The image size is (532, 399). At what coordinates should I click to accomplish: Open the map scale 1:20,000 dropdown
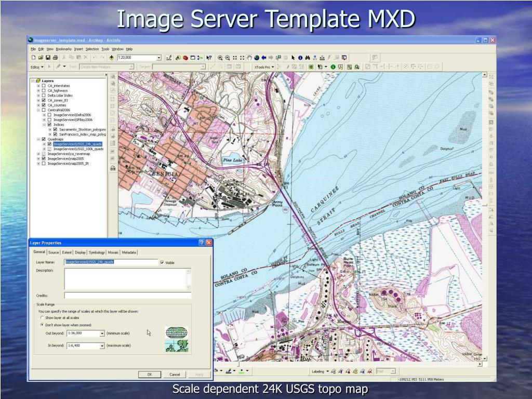pyautogui.click(x=158, y=58)
